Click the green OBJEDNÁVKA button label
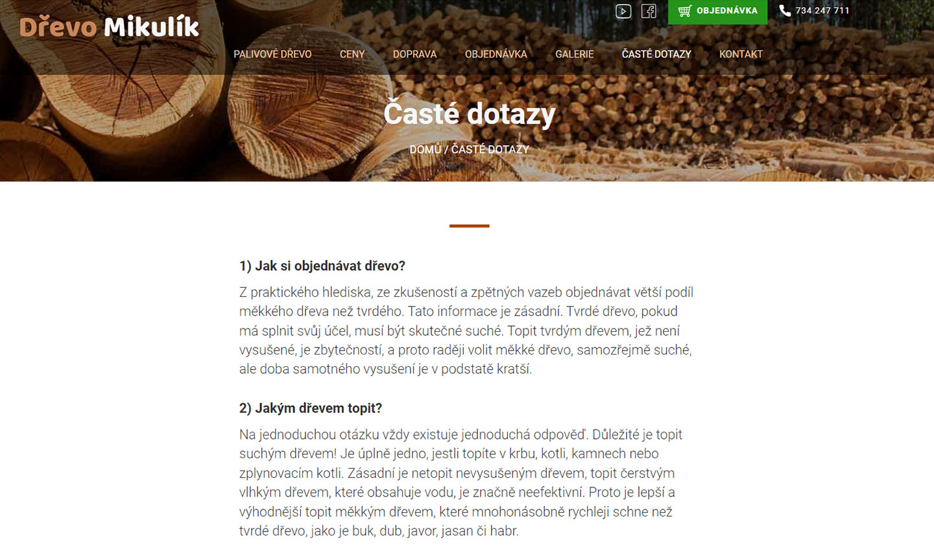This screenshot has height=560, width=934. pos(726,10)
